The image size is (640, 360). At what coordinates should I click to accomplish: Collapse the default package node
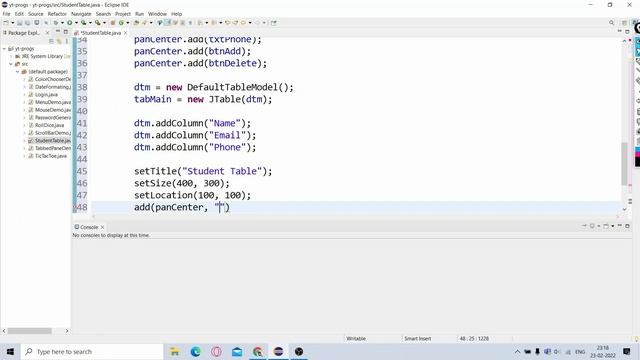tap(18, 72)
